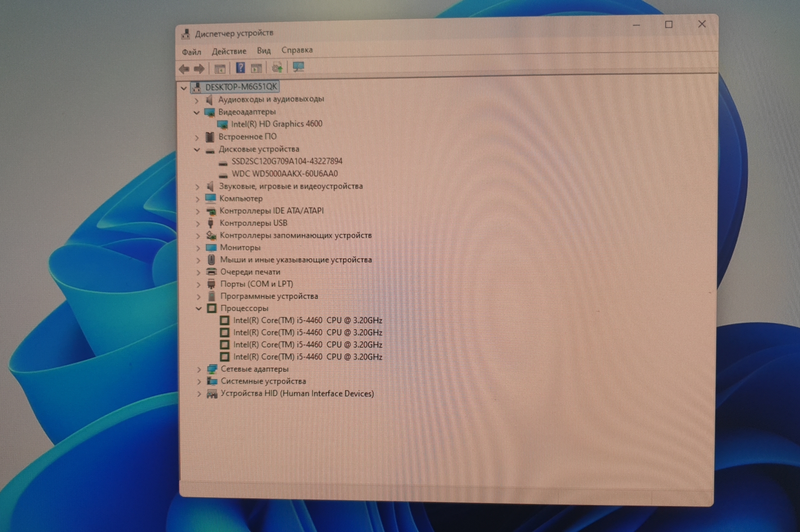
Task: Click the Мониторы category icon
Action: 211,248
